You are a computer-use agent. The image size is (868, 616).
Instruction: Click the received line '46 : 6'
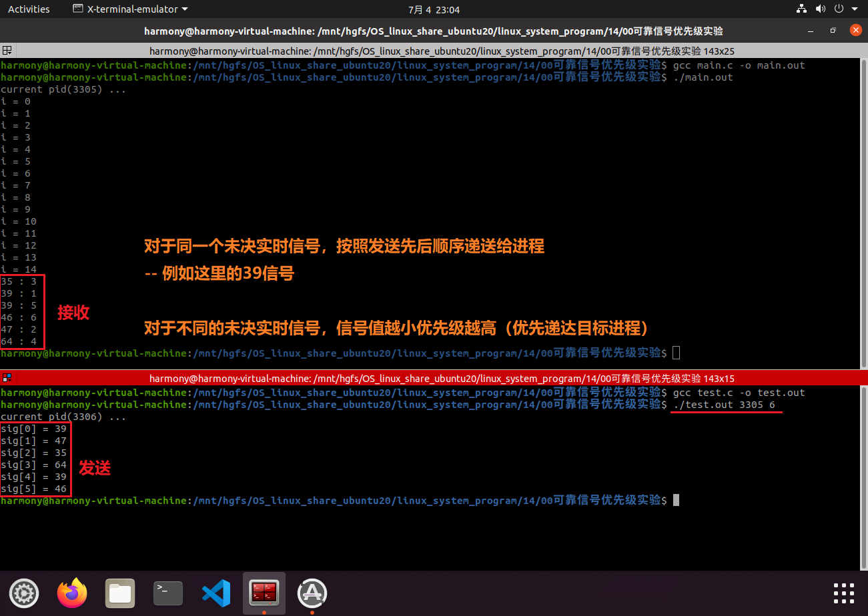click(x=19, y=317)
